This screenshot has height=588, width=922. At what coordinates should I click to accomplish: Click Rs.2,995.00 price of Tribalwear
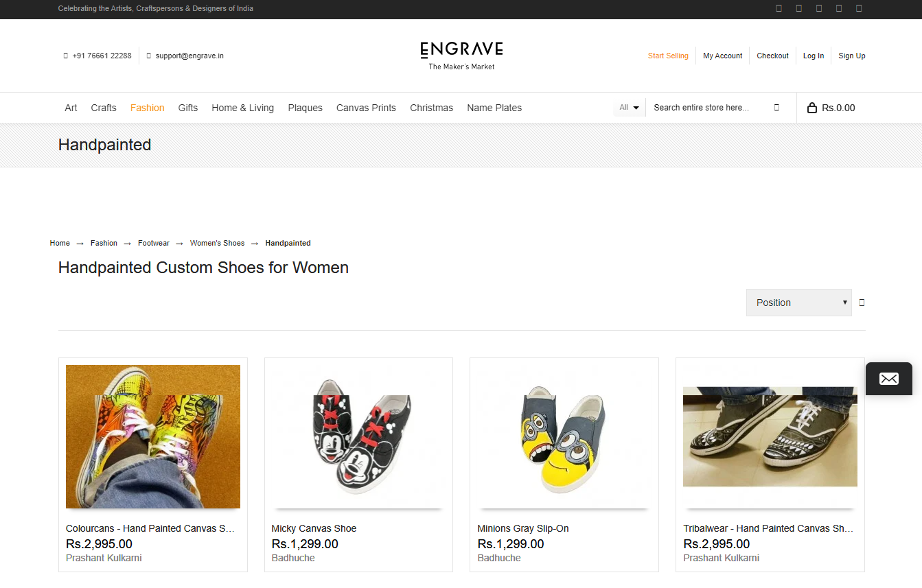(717, 544)
